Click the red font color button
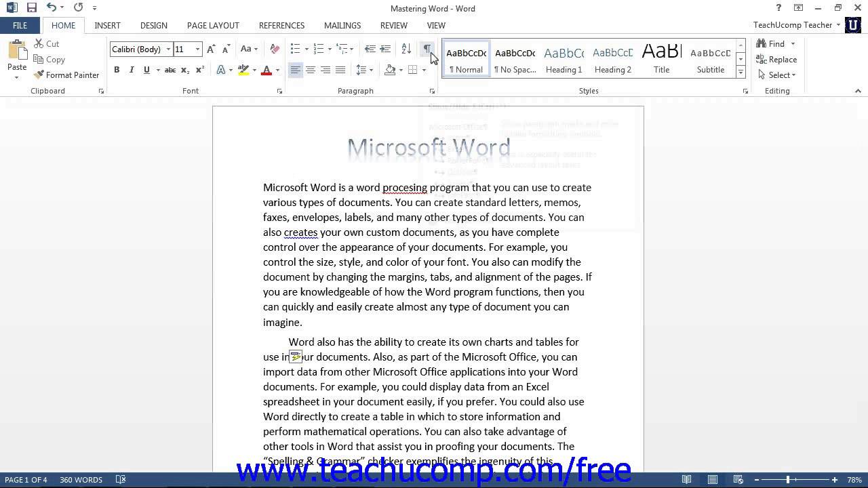Screen dimensions: 868x488 tap(267, 70)
